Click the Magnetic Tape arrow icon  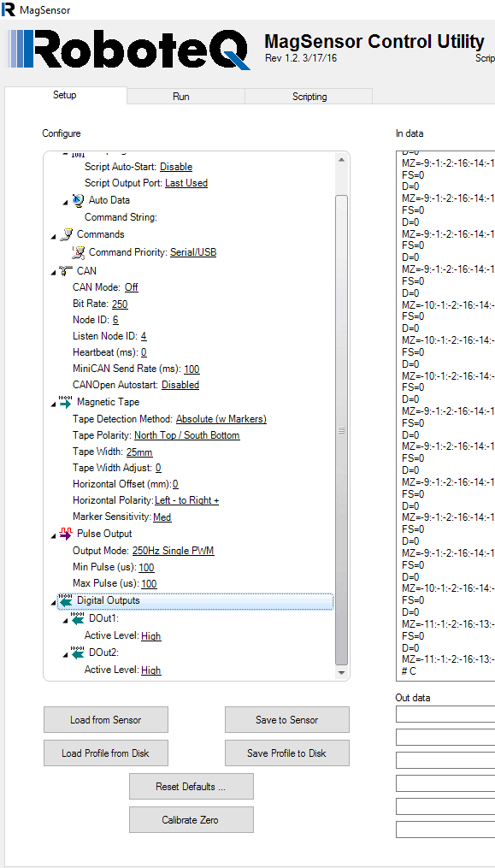click(66, 401)
